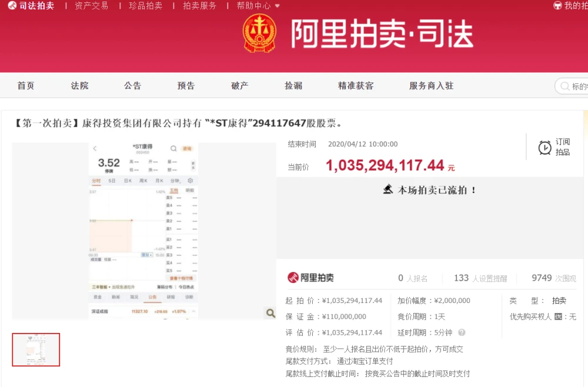This screenshot has height=387, width=588.
Task: Click the 0 人报名 counter
Action: click(413, 278)
